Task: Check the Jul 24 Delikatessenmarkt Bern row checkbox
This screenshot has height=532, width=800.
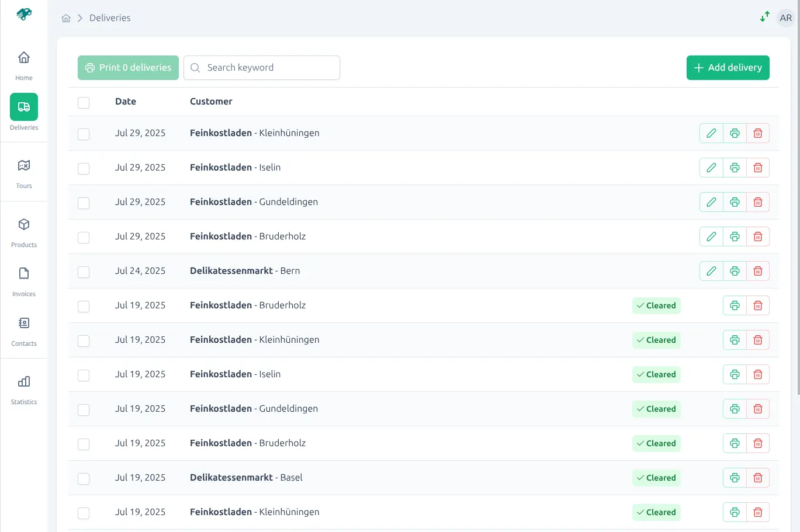Action: point(84,272)
